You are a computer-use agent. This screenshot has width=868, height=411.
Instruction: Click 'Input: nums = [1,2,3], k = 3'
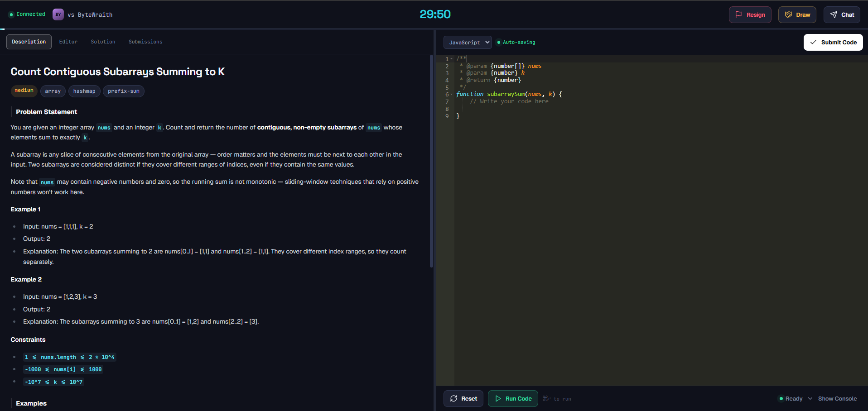click(x=60, y=296)
